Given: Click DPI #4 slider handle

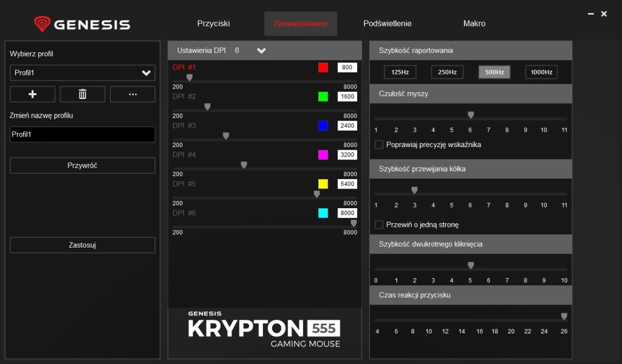Looking at the screenshot, I should click(x=244, y=165).
